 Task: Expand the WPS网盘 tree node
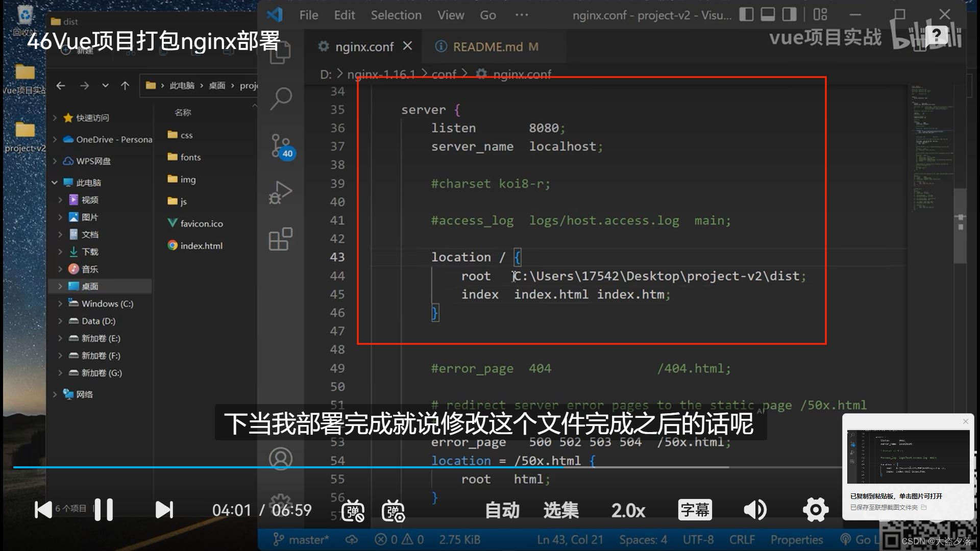pos(55,161)
